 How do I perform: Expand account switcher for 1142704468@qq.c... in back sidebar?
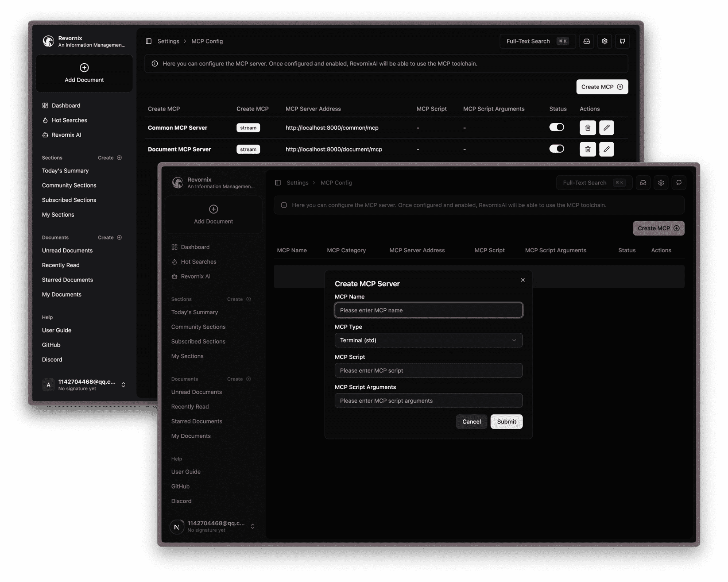point(123,385)
